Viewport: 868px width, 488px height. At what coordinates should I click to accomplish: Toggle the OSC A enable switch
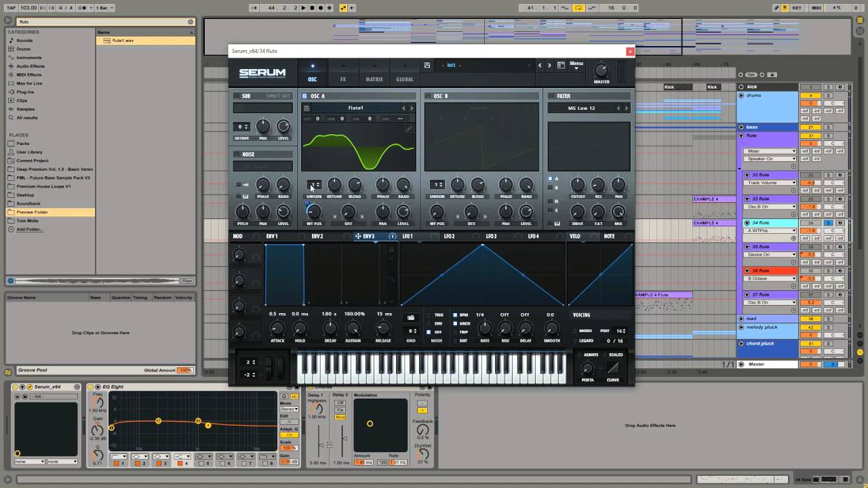click(x=304, y=96)
